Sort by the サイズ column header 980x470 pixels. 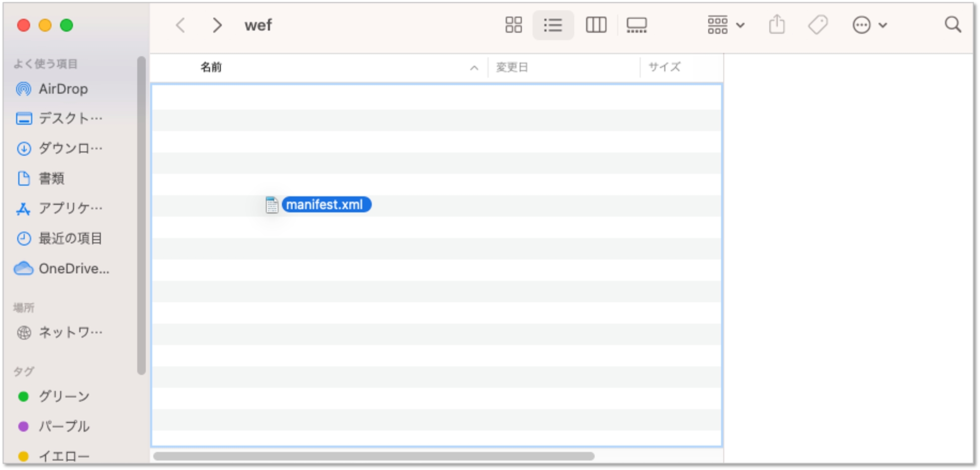click(664, 67)
